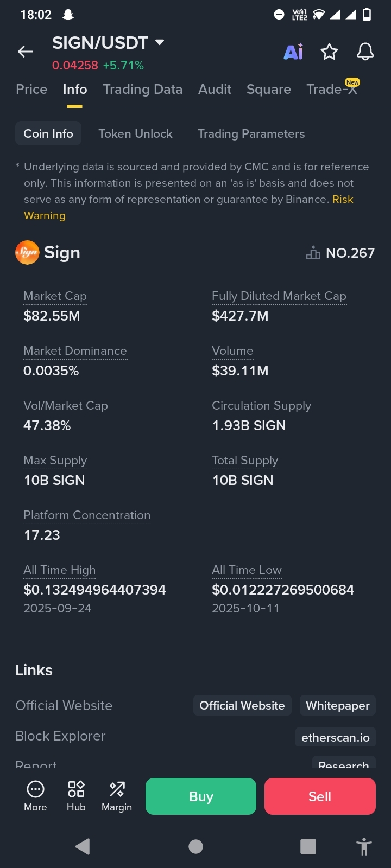Switch to the Price tab
This screenshot has height=868, width=391.
pyautogui.click(x=31, y=89)
